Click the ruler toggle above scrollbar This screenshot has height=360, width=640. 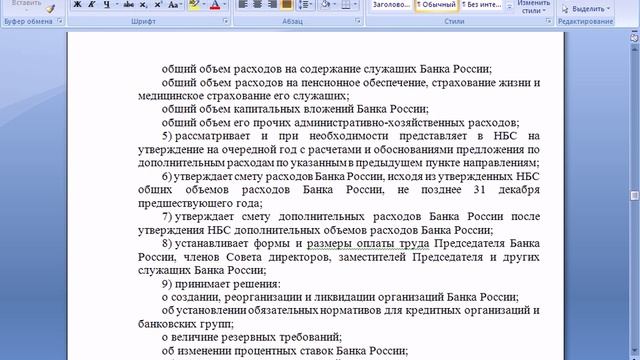(x=634, y=37)
